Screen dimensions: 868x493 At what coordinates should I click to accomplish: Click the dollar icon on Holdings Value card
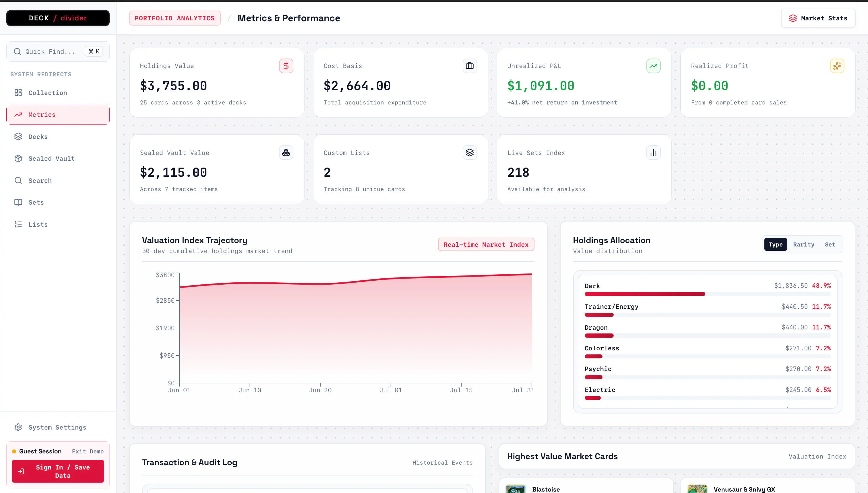[286, 66]
